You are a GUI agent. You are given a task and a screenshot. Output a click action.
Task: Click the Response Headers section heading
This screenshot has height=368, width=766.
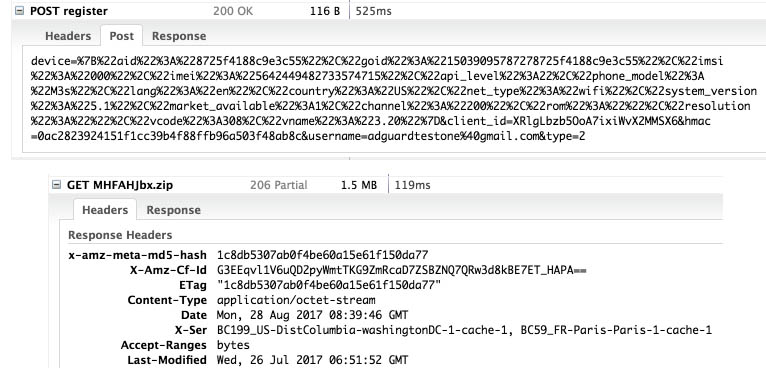[120, 235]
